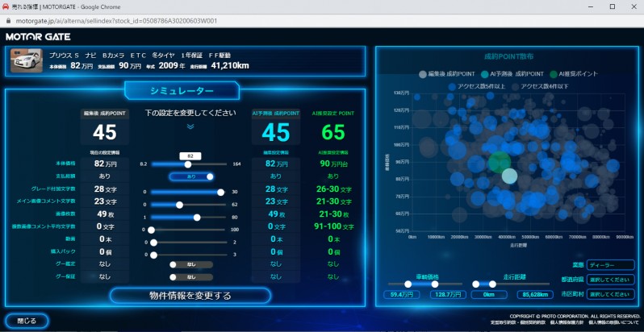Viewport: 644px width, 332px height.
Task: Click the 動画 slider handle
Action: point(153,243)
